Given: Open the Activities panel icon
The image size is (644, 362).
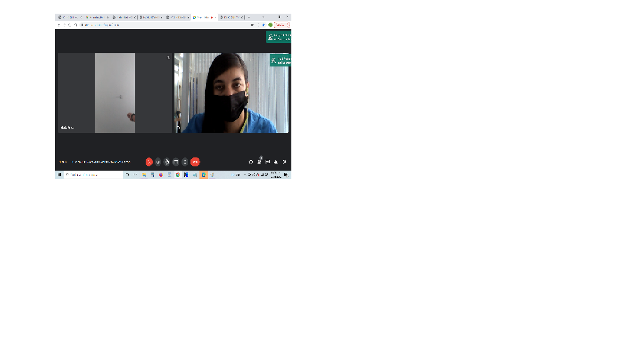Looking at the screenshot, I should [276, 162].
